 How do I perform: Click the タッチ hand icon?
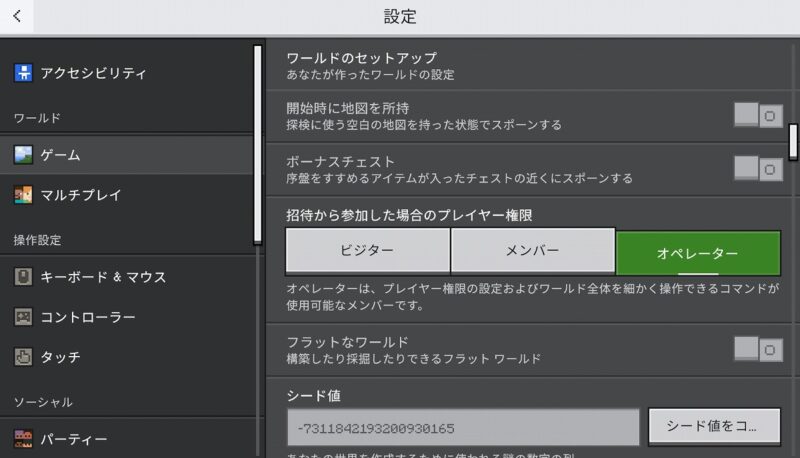tap(23, 357)
